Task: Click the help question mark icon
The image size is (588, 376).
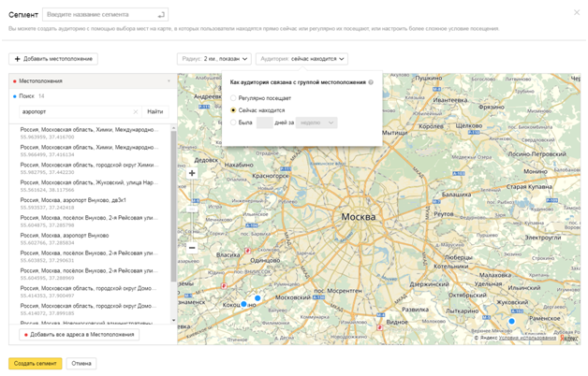Action: (371, 82)
